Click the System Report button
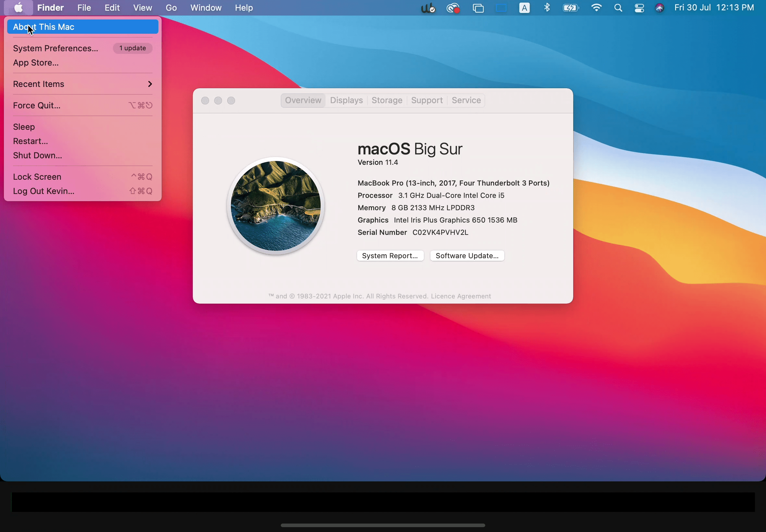This screenshot has height=532, width=766. point(390,256)
